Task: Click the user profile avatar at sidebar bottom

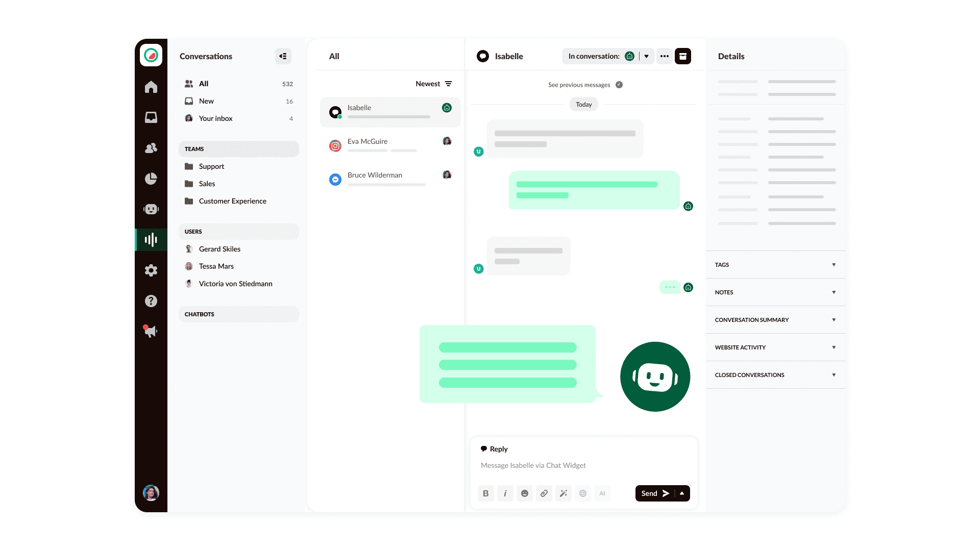Action: point(151,493)
